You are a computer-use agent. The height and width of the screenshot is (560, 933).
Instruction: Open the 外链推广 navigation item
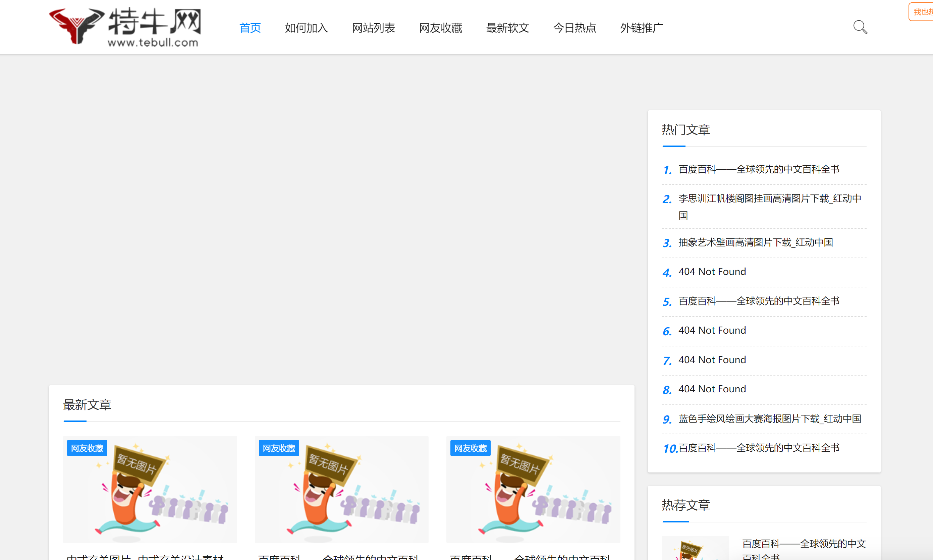click(x=641, y=28)
